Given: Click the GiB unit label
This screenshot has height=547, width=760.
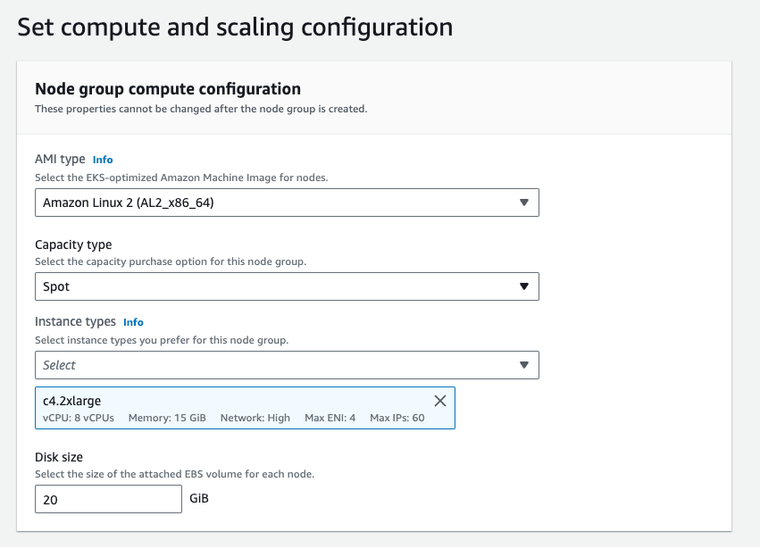Looking at the screenshot, I should pyautogui.click(x=199, y=499).
